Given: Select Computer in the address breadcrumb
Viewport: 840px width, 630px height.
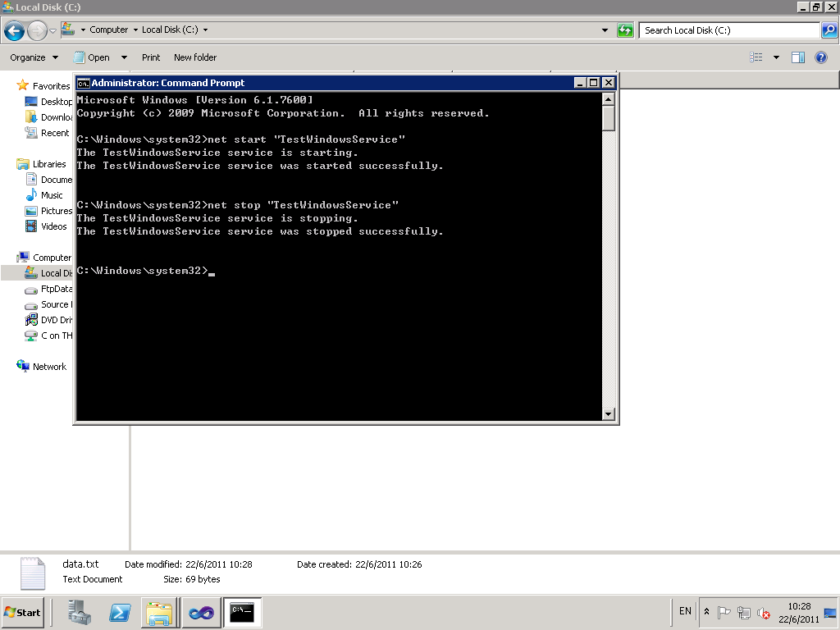Looking at the screenshot, I should pyautogui.click(x=109, y=30).
